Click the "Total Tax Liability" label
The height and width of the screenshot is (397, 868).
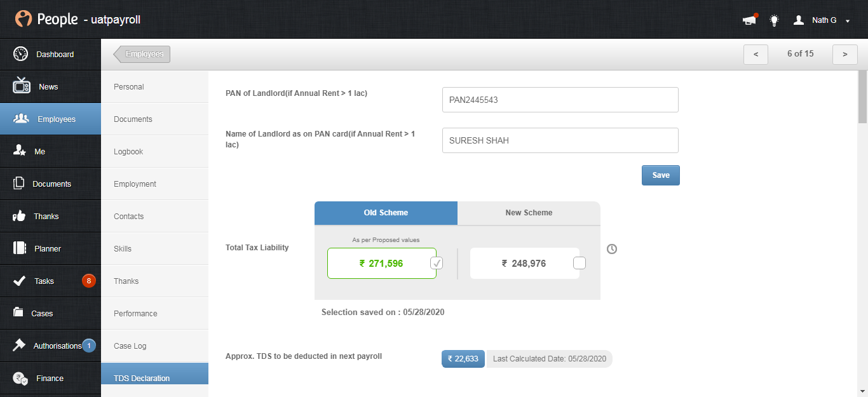257,248
